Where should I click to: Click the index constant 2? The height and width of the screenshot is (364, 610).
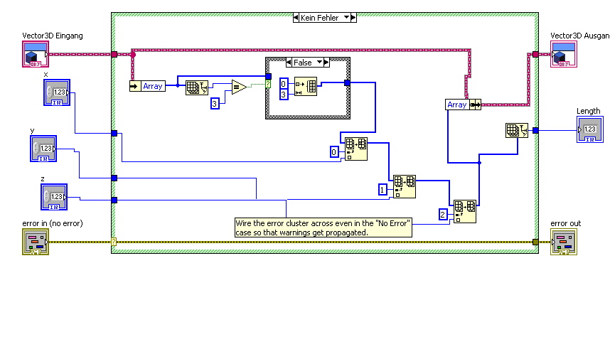[x=443, y=214]
